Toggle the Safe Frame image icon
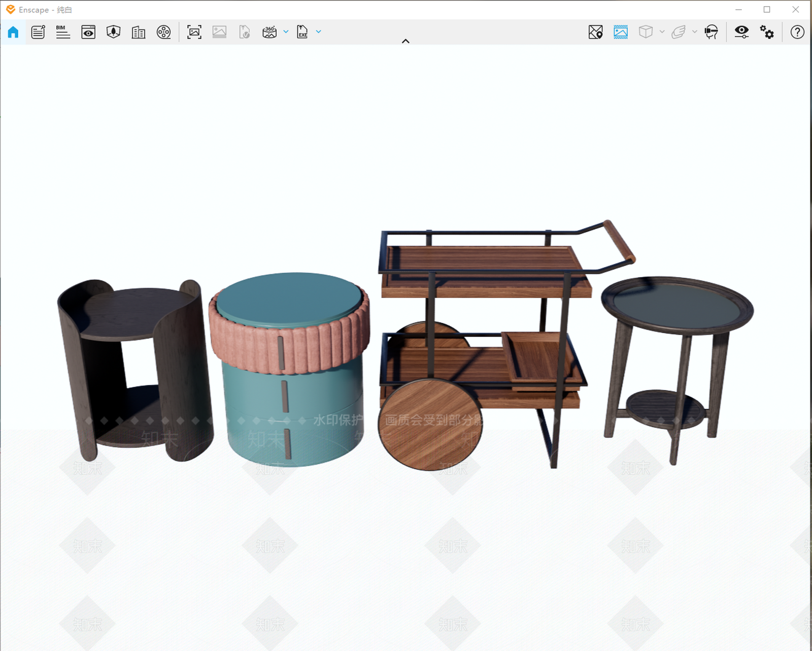Viewport: 812px width, 651px height. [621, 32]
